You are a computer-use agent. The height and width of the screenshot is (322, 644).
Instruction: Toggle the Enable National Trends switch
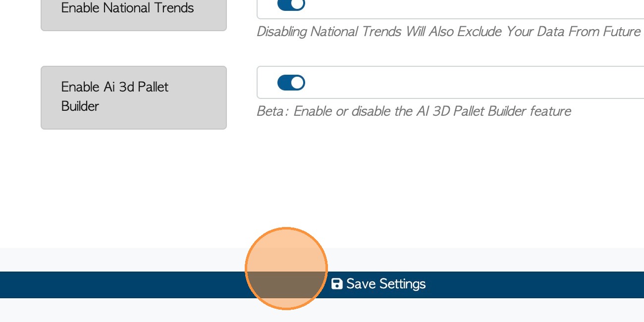point(291,4)
